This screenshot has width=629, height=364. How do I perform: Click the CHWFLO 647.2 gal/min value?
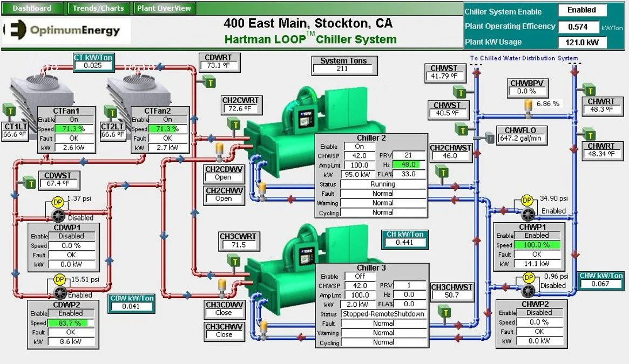point(520,138)
